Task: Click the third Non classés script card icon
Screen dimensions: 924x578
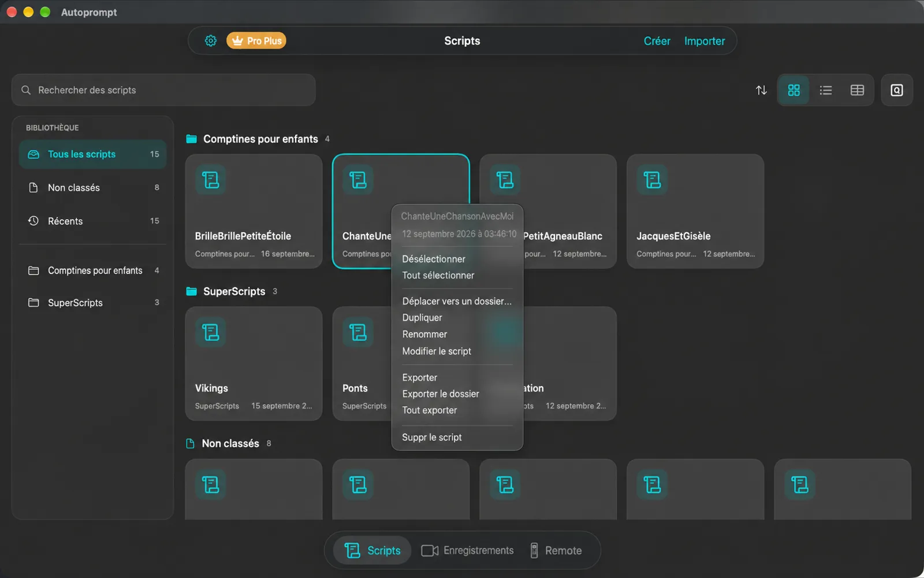Action: tap(505, 484)
